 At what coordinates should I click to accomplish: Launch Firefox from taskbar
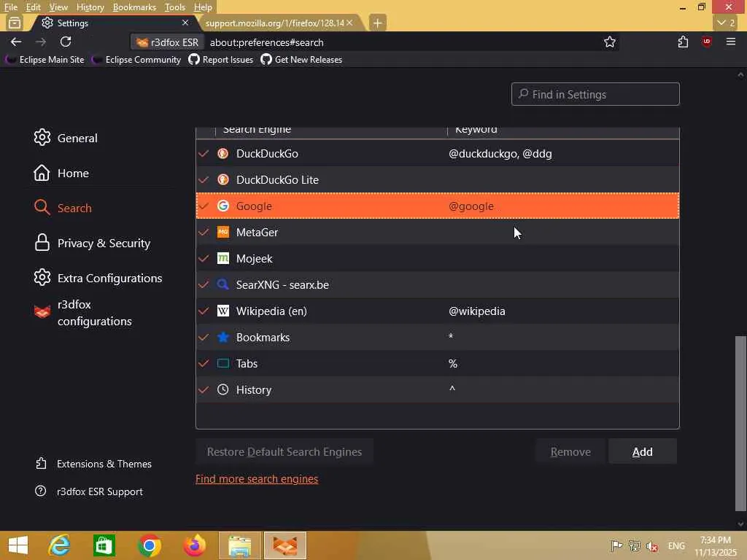pyautogui.click(x=194, y=545)
